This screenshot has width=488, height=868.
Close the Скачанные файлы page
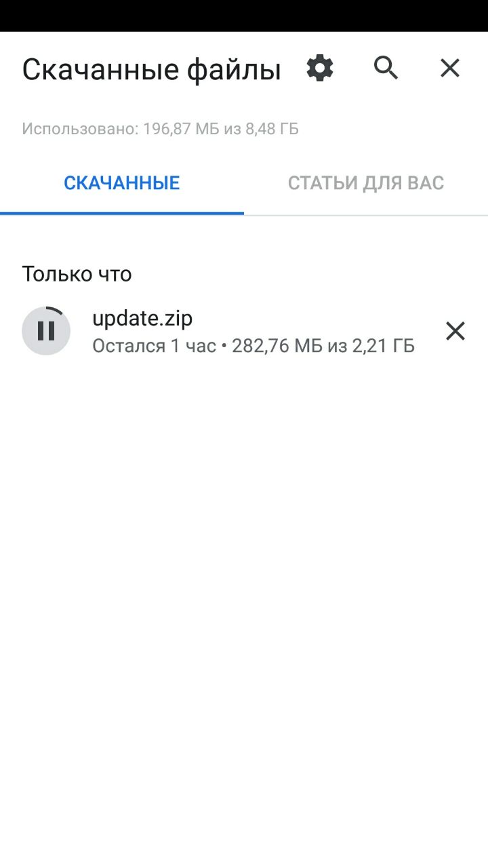pos(450,68)
